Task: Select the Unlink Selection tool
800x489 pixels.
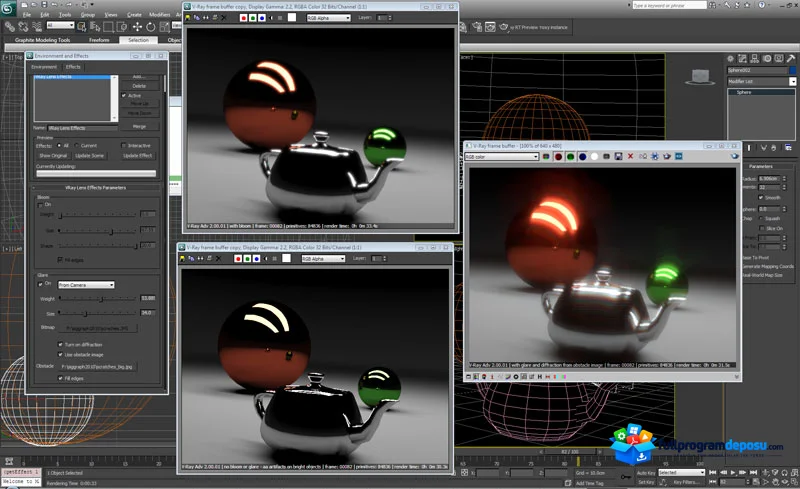Action: point(23,26)
